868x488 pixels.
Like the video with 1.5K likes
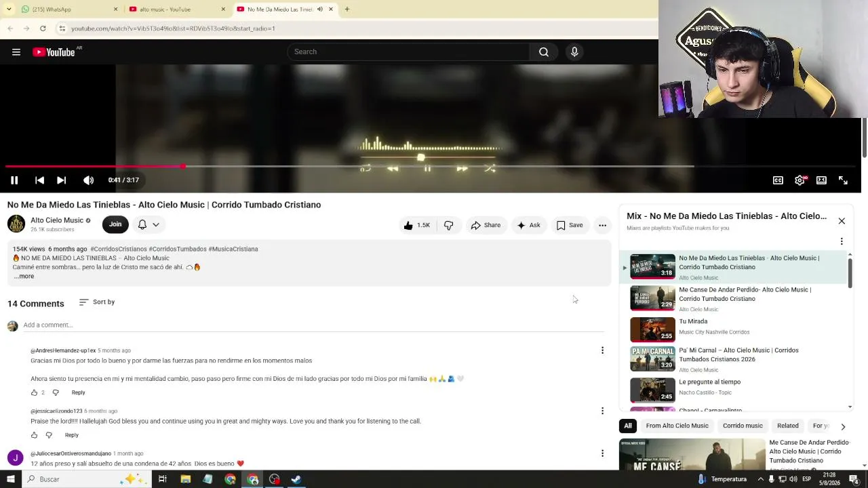point(417,226)
